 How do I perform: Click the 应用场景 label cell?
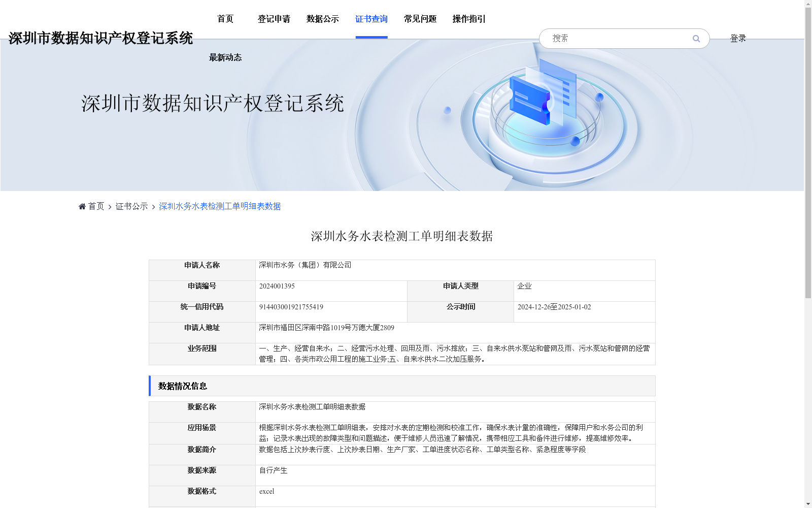(202, 433)
